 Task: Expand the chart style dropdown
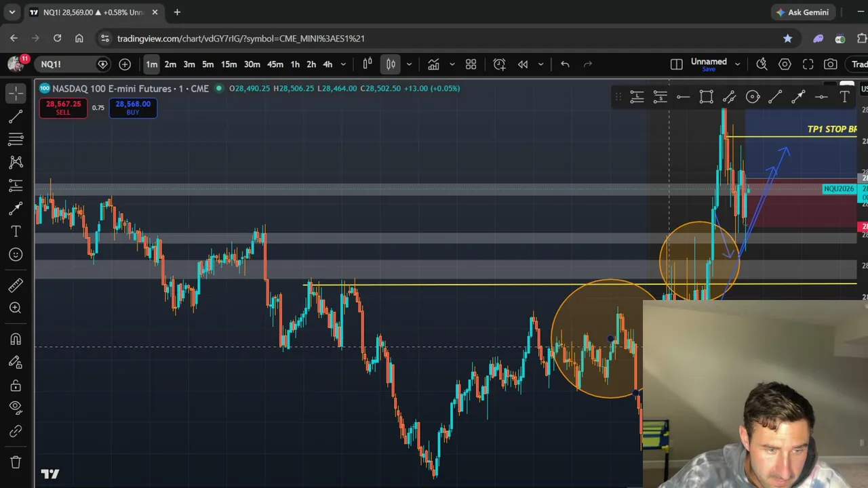point(409,64)
